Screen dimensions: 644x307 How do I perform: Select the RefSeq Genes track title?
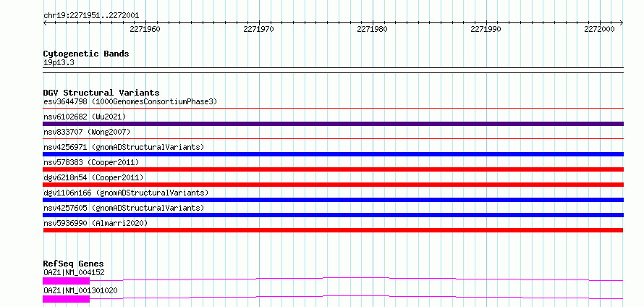coord(74,264)
